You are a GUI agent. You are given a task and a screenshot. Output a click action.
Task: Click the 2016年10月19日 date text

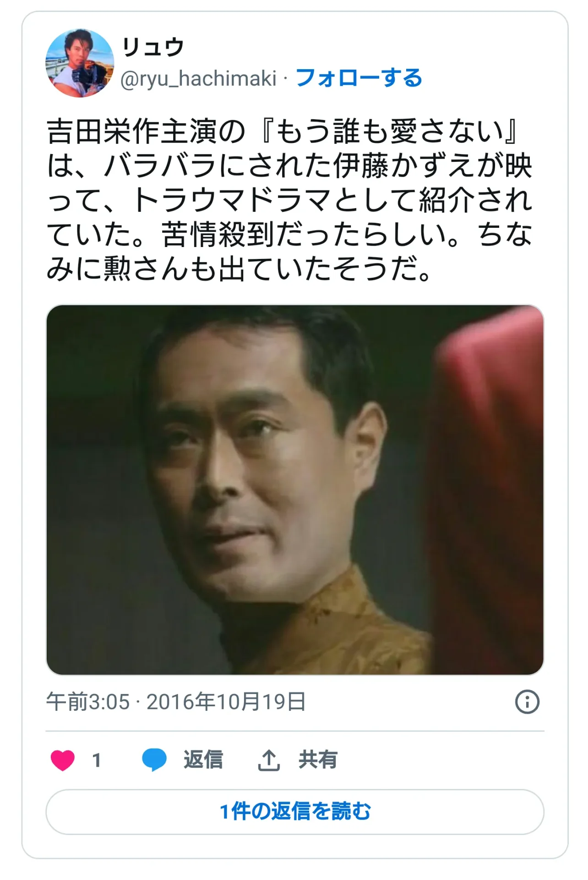coord(226,702)
